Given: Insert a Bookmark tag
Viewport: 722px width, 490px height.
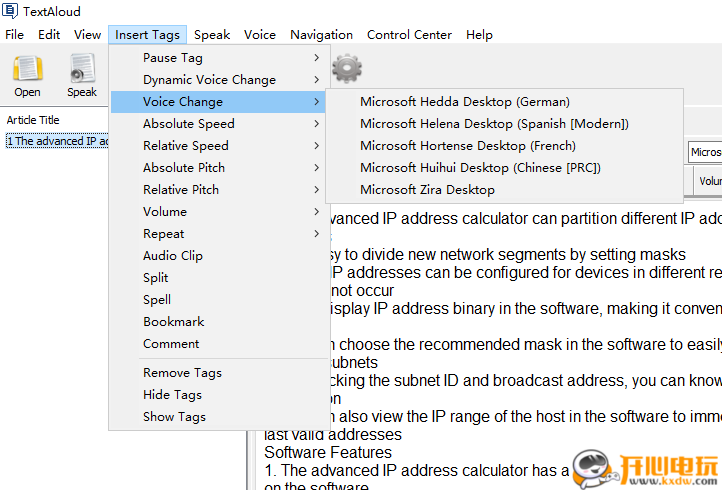Looking at the screenshot, I should [x=173, y=322].
